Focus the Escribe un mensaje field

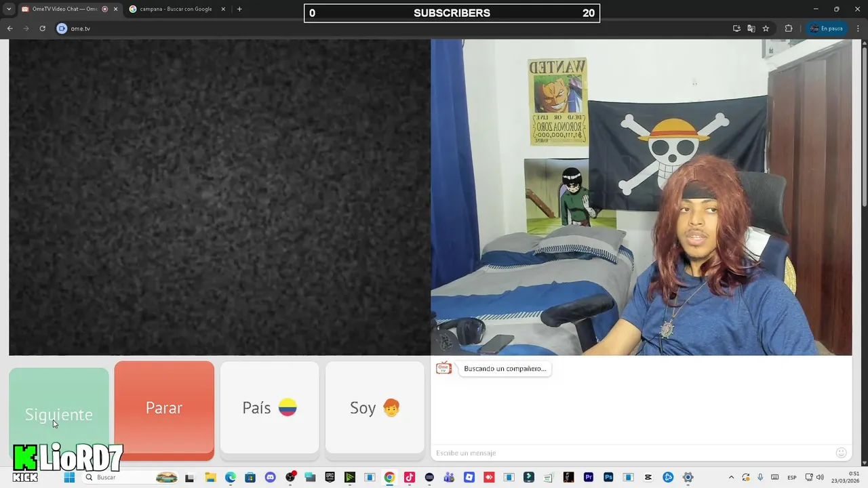(631, 453)
